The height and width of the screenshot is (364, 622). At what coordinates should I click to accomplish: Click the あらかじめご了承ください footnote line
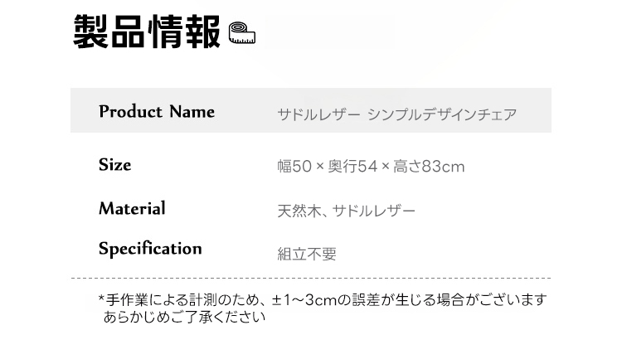point(185,317)
